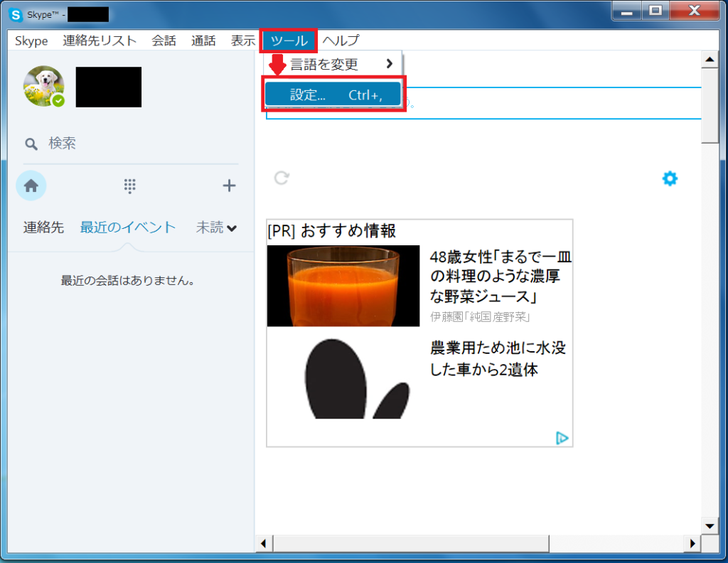Screen dimensions: 728x563
Task: Click the search magnifier icon
Action: point(31,143)
